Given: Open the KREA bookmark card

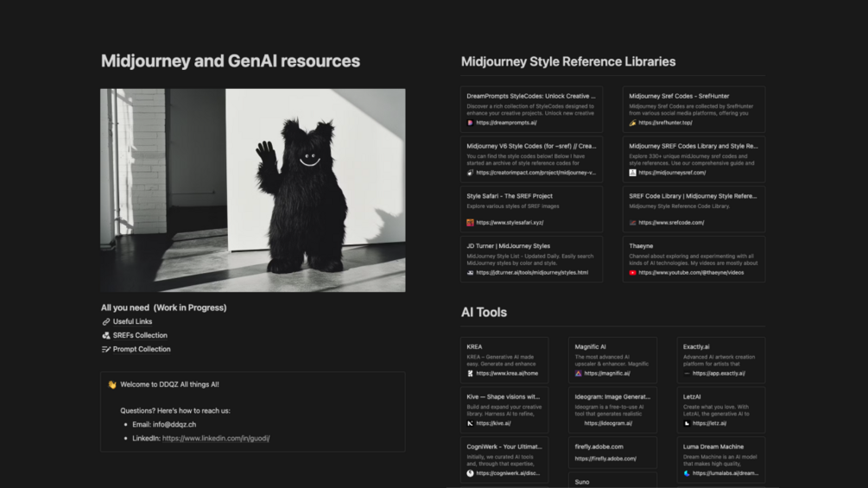Looking at the screenshot, I should point(504,360).
